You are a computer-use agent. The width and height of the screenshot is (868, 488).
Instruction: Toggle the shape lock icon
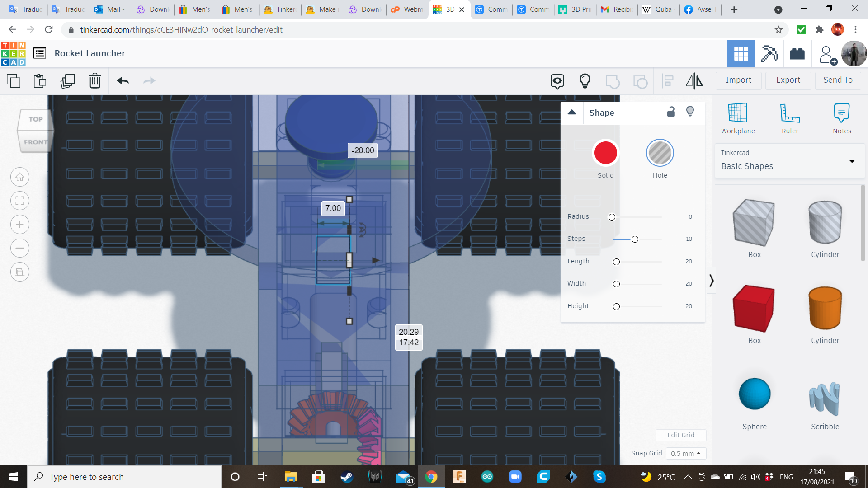[671, 112]
